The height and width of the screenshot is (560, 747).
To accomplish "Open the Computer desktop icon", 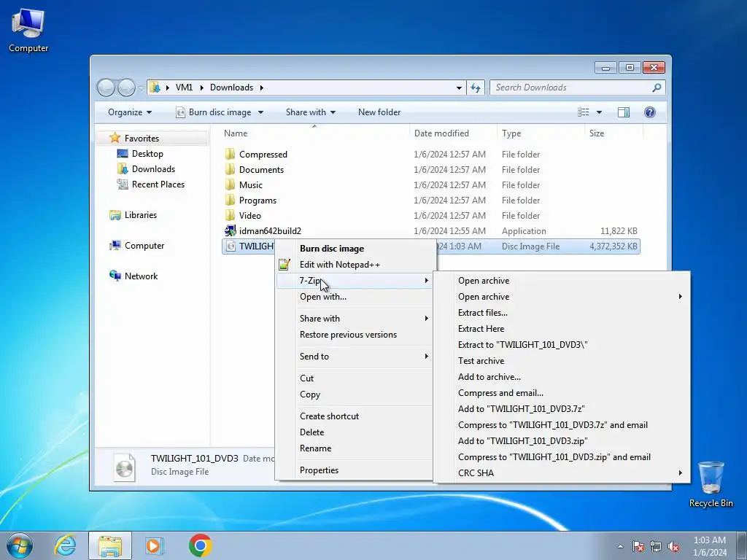I will [28, 29].
